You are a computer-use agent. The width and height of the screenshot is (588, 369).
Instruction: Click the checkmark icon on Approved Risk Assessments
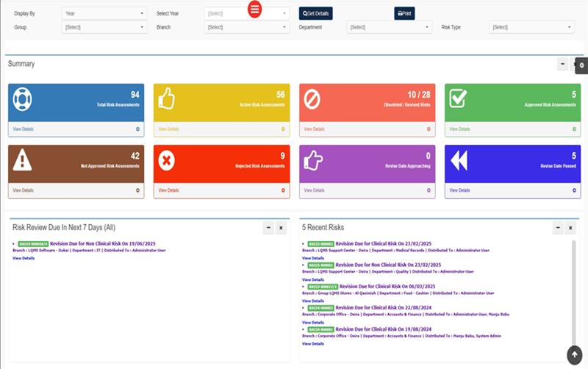point(458,98)
